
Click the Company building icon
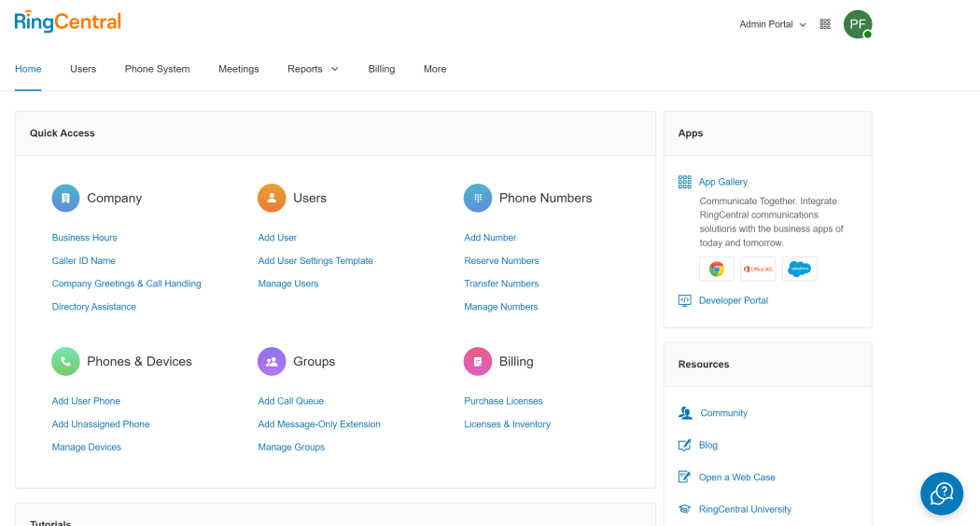click(x=65, y=198)
